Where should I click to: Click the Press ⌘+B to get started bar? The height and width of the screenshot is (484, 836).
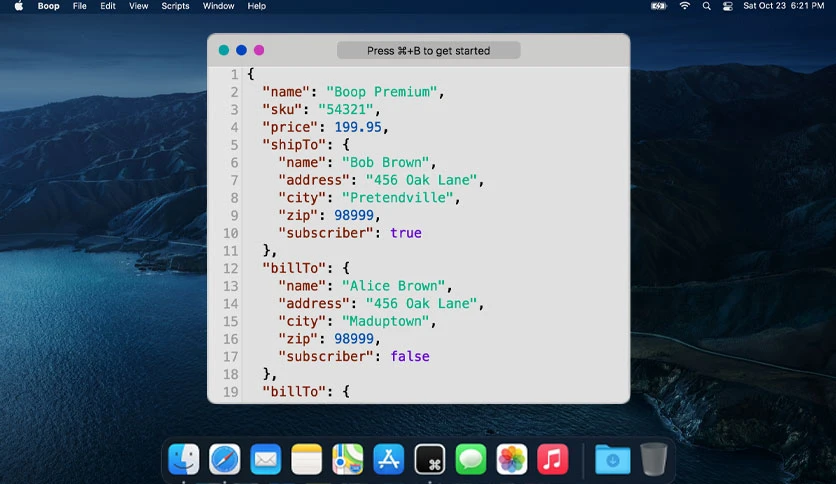429,51
